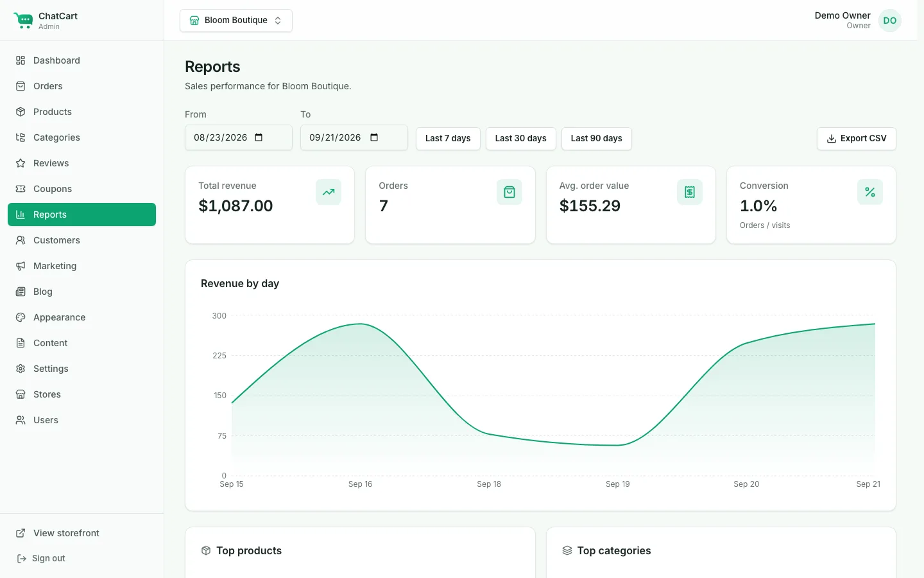Click the Stores shop icon
924x578 pixels.
[21, 394]
